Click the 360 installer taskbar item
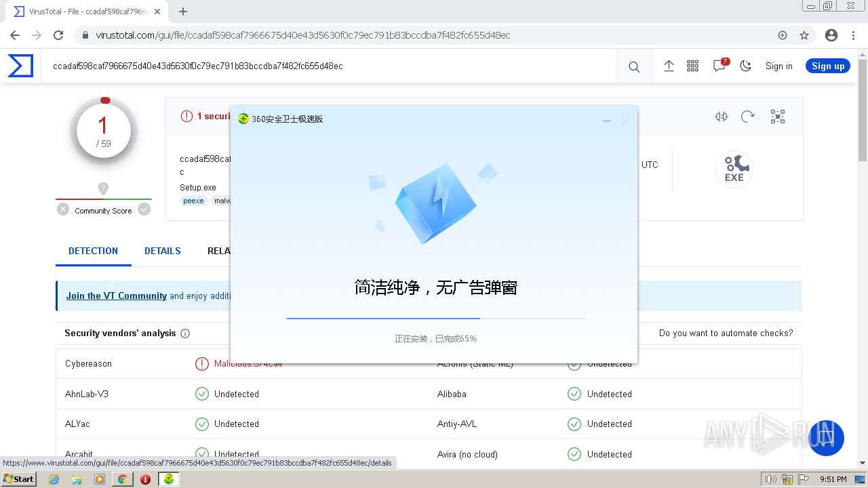 pyautogui.click(x=168, y=479)
